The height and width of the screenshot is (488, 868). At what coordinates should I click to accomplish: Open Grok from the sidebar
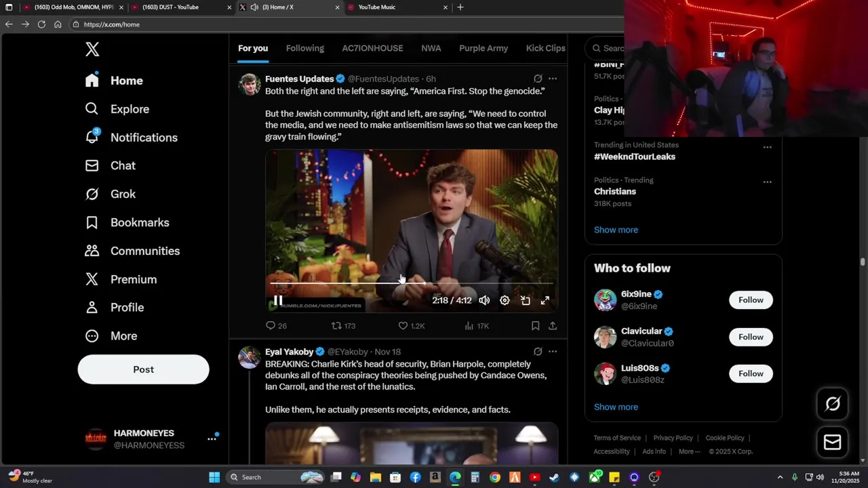[x=110, y=194]
